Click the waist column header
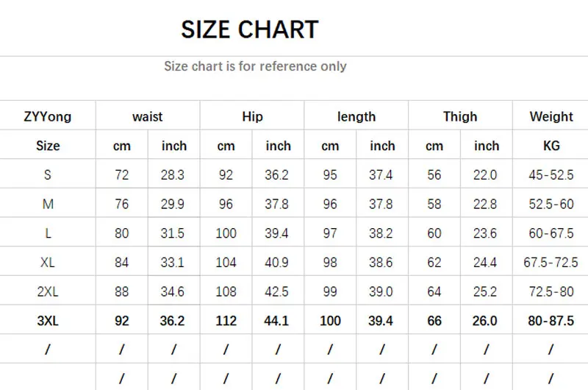The image size is (588, 390). (148, 116)
